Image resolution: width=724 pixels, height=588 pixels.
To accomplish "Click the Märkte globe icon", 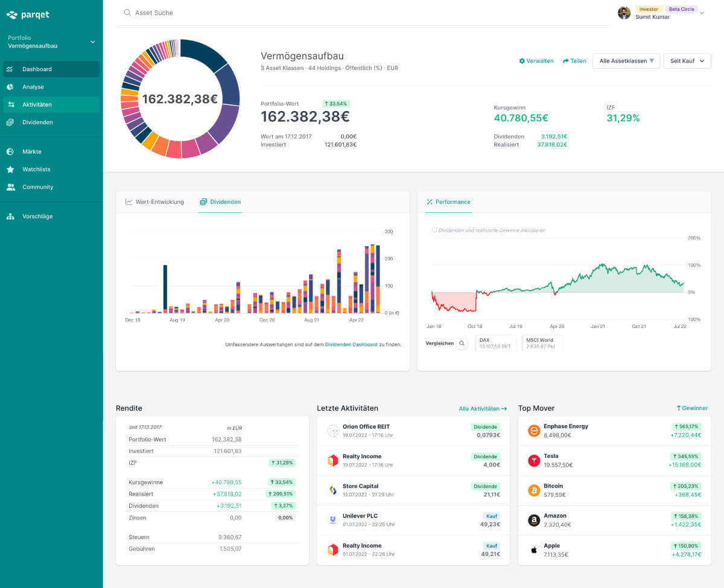I will point(10,152).
